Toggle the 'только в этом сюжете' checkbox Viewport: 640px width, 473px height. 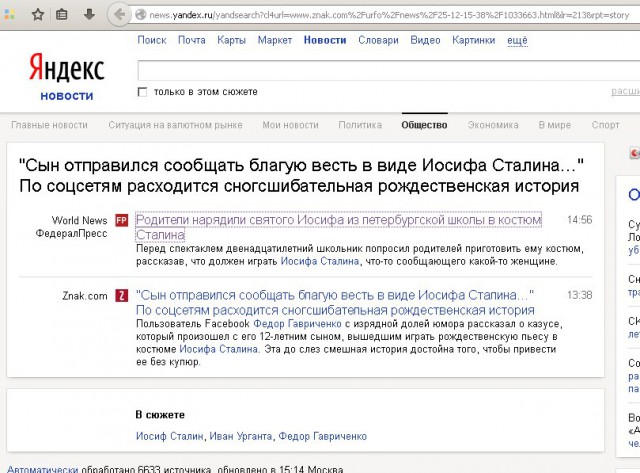(142, 92)
